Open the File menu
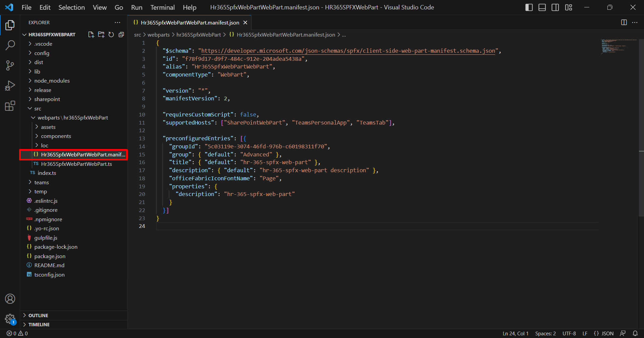Viewport: 644px width, 338px height. click(x=27, y=7)
